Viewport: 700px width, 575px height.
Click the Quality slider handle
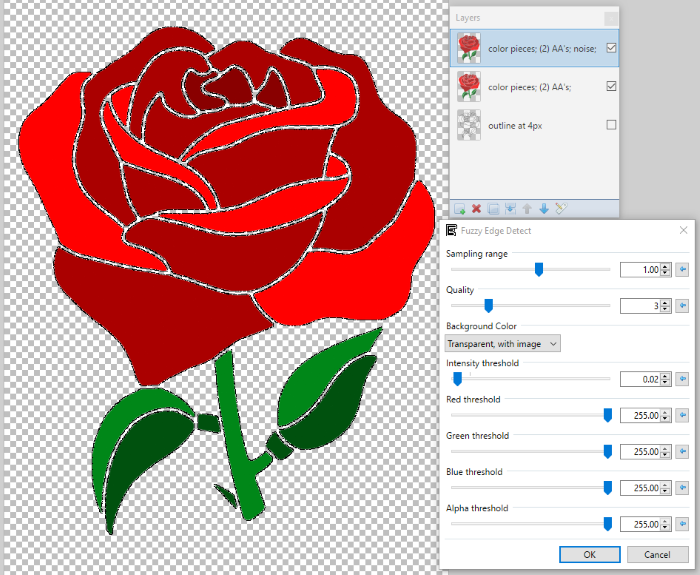[488, 306]
